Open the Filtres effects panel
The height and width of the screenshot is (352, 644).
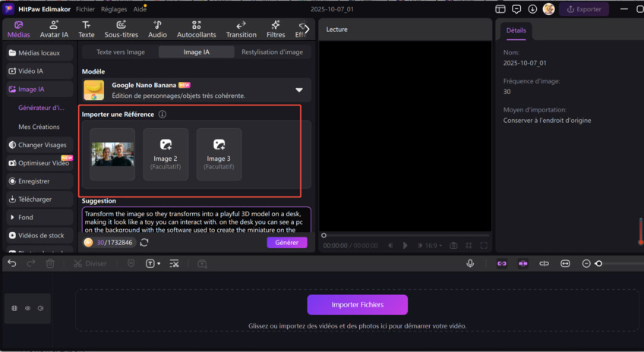click(x=276, y=30)
